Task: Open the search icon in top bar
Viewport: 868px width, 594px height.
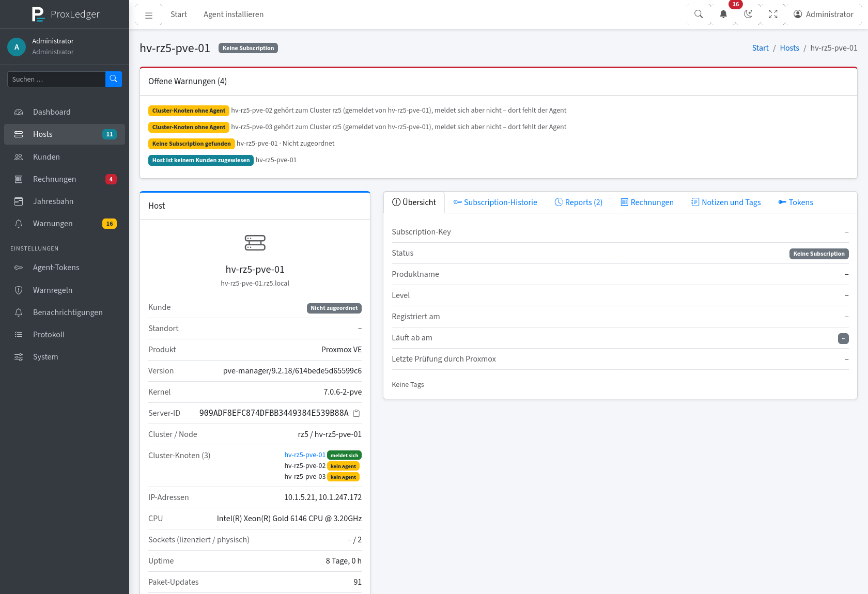Action: [x=699, y=14]
